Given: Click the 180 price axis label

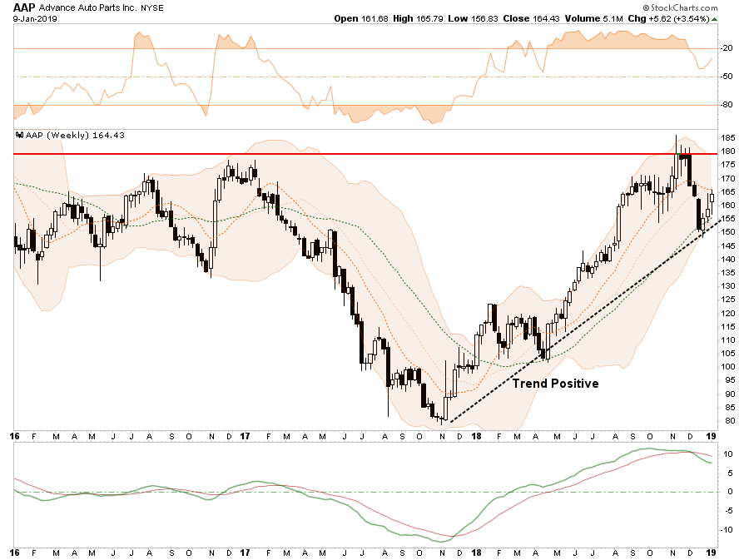Looking at the screenshot, I should (728, 151).
